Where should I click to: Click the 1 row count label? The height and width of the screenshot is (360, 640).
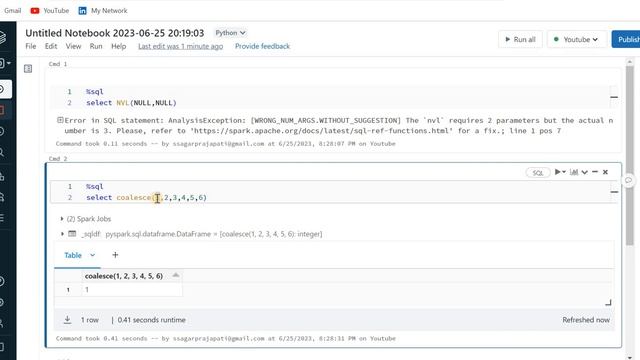click(90, 320)
